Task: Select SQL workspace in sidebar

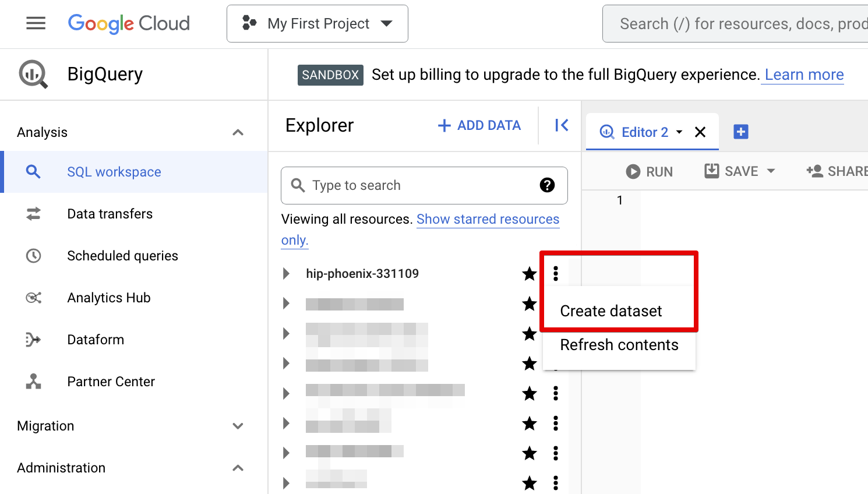Action: point(134,172)
